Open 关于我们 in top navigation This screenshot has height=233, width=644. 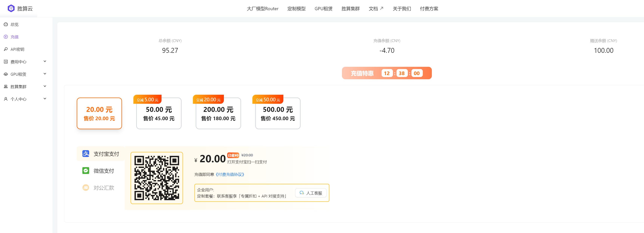pyautogui.click(x=402, y=9)
